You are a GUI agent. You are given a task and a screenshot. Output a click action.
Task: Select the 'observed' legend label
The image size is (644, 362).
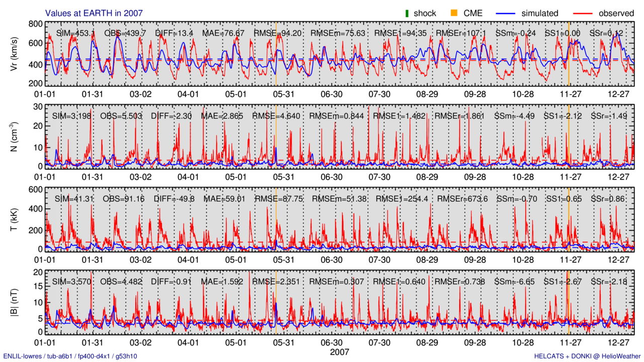tap(616, 13)
